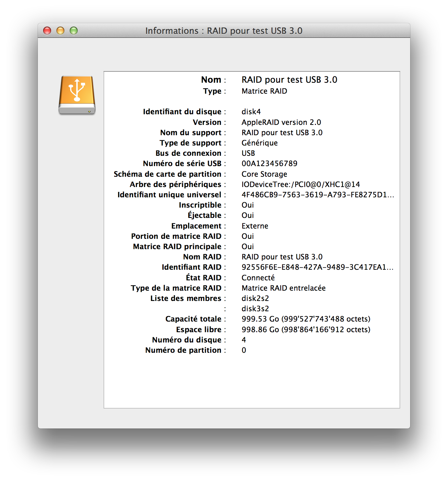448x481 pixels.
Task: Click the free space value 998.86 Go
Action: 306,330
